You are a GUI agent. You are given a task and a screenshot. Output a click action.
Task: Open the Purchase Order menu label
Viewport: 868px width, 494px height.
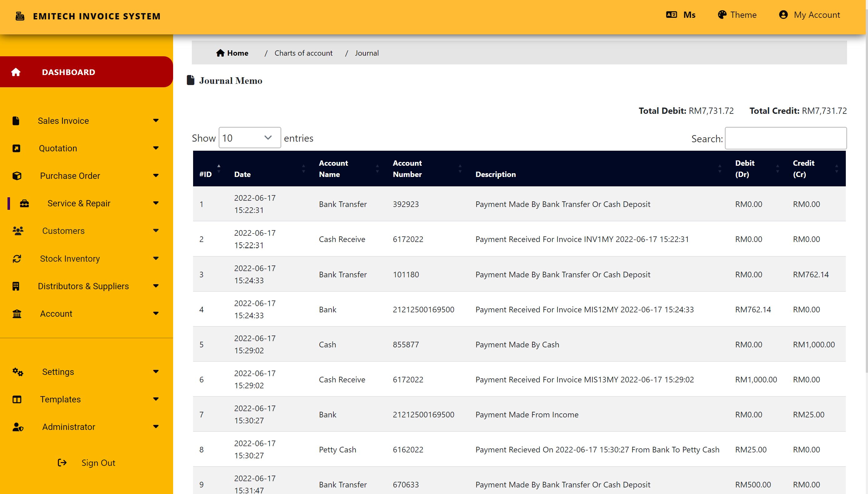pyautogui.click(x=70, y=176)
